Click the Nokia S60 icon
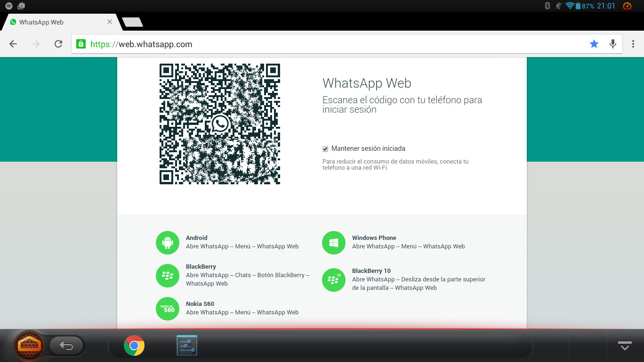This screenshot has height=362, width=644. [x=168, y=309]
